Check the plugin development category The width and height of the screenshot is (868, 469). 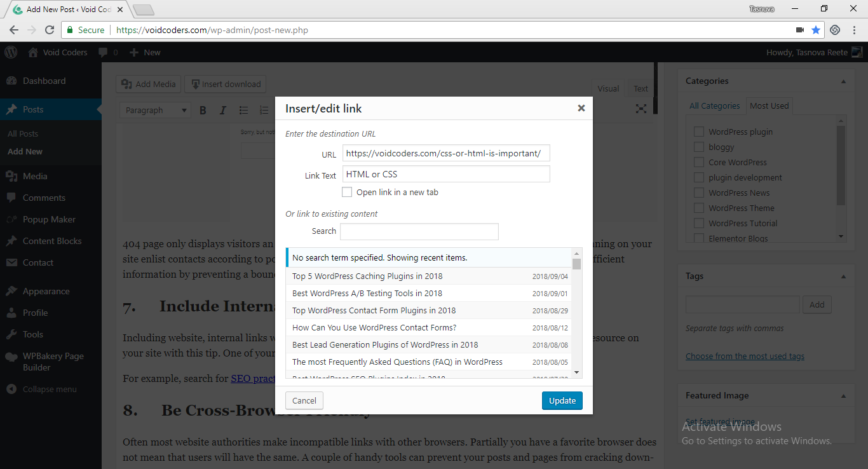point(699,177)
